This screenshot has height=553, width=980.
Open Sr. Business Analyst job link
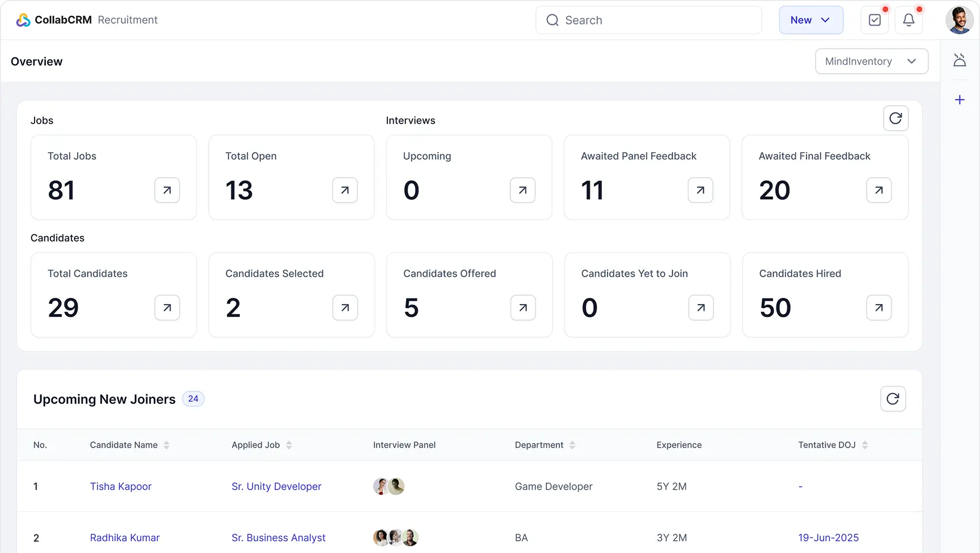278,538
